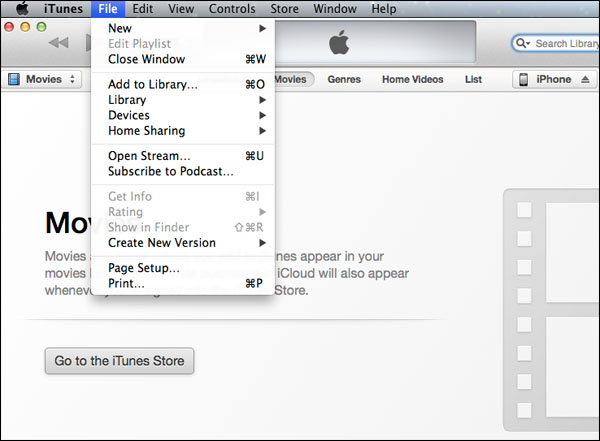Image resolution: width=600 pixels, height=441 pixels.
Task: Select Print from the File menu
Action: [x=183, y=284]
